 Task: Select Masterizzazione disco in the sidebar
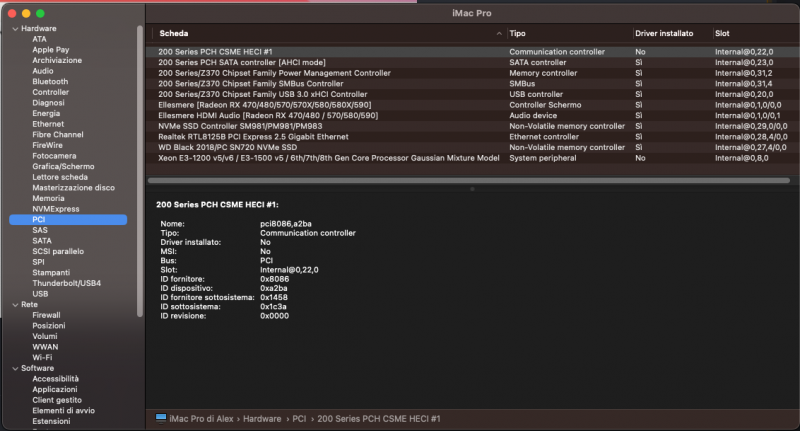coord(73,188)
